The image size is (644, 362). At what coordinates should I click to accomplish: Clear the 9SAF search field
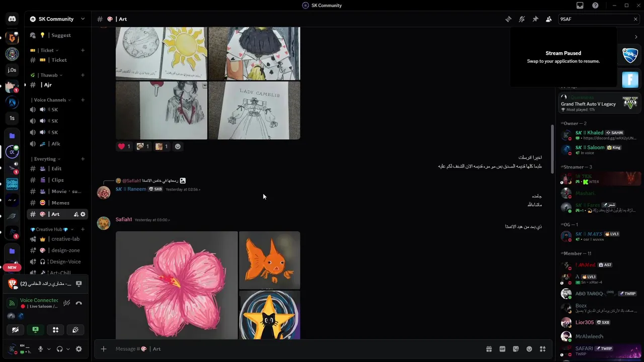[x=635, y=19]
